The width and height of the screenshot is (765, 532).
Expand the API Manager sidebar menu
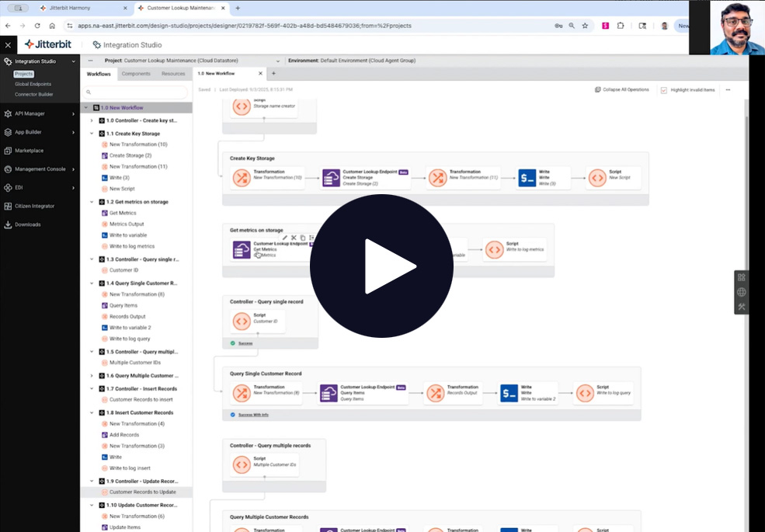coord(74,113)
